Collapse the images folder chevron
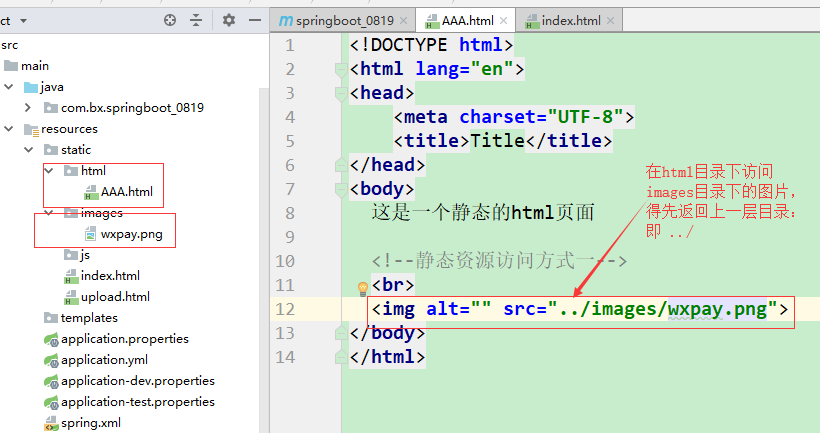820x433 pixels. click(x=49, y=212)
